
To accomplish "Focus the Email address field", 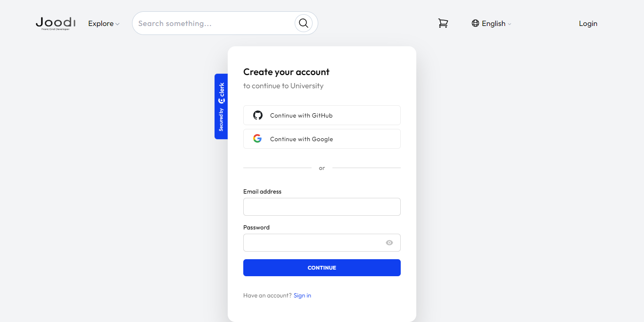I will click(322, 207).
